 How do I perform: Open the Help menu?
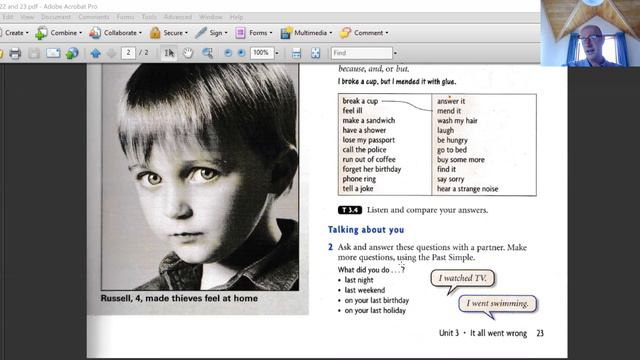236,17
